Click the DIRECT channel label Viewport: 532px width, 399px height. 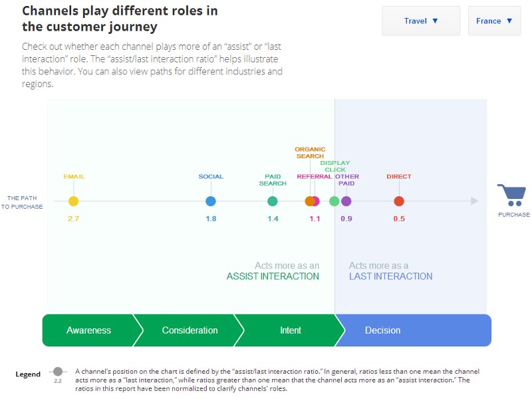(x=399, y=176)
